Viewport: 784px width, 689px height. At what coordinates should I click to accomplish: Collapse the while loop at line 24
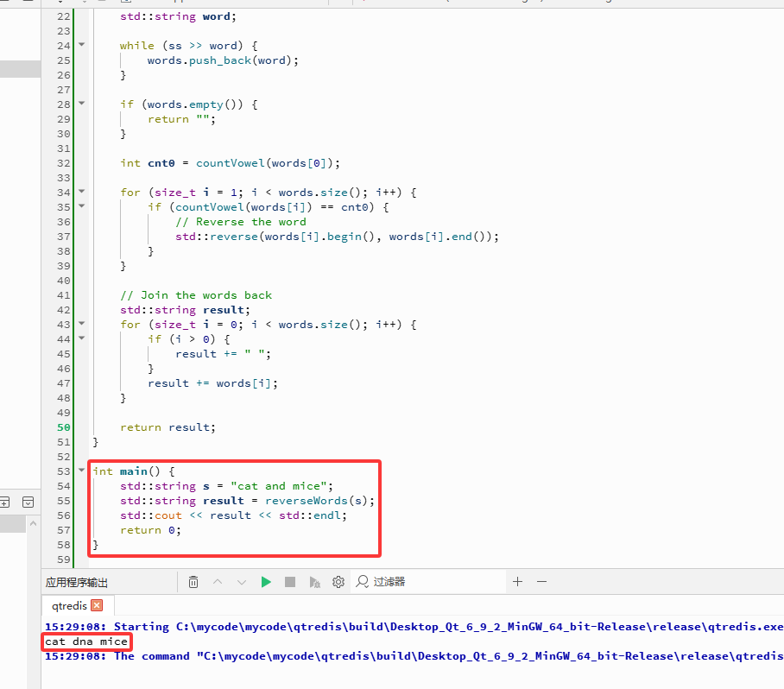coord(81,45)
